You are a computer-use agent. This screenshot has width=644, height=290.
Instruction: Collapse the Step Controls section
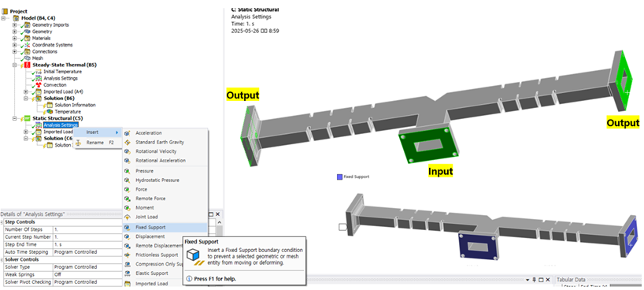coord(2,222)
